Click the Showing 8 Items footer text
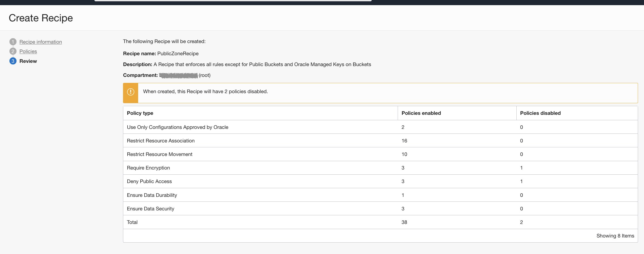This screenshot has height=254, width=644. tap(615, 236)
